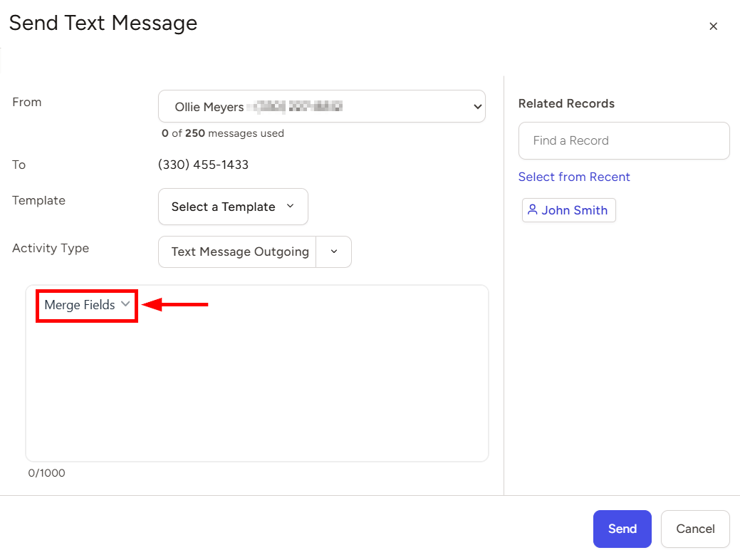Click the Template label
Viewport: 740px width, 560px height.
point(38,200)
